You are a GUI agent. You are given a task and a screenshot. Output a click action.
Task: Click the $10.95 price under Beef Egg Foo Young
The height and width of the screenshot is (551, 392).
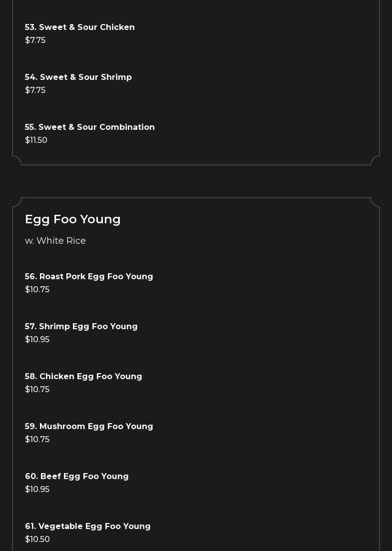tap(37, 490)
